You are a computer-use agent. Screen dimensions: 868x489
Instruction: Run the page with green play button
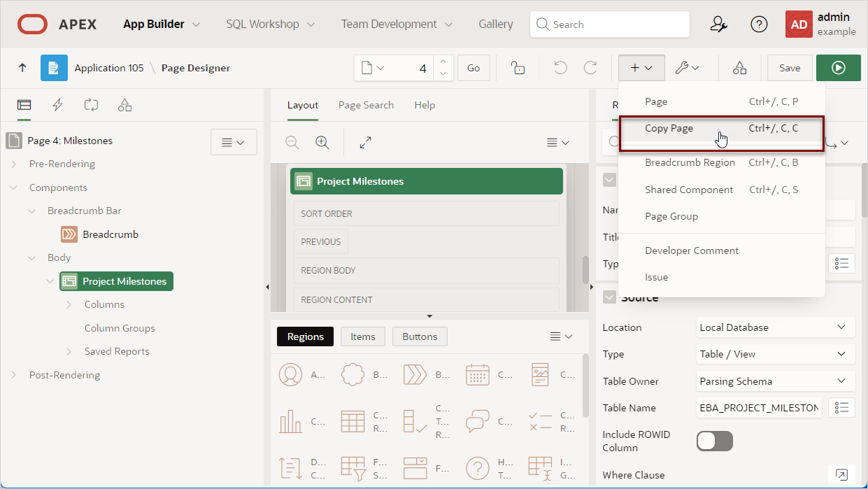839,68
